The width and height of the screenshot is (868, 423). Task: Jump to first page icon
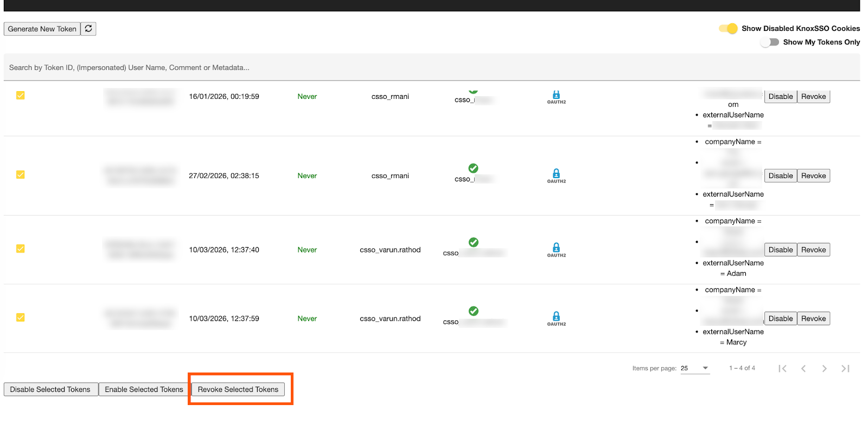tap(782, 369)
